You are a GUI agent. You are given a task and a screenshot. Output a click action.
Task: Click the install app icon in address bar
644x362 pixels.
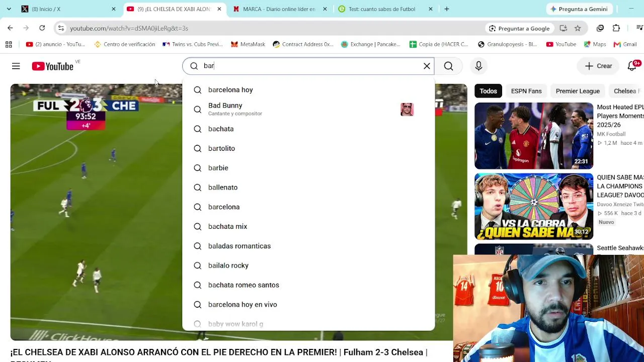563,28
